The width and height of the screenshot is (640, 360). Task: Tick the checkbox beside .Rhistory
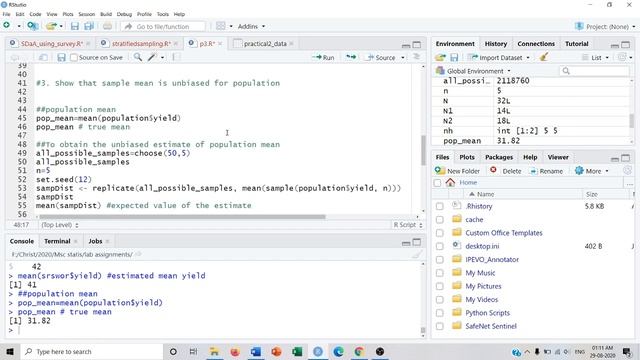tap(440, 206)
